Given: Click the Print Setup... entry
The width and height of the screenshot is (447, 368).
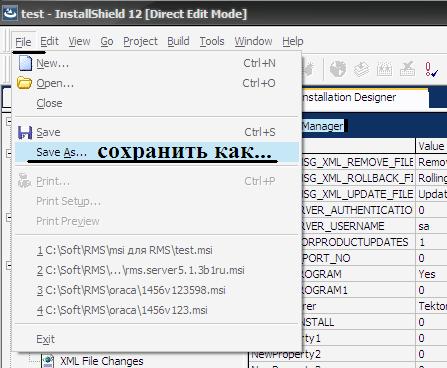Looking at the screenshot, I should point(157,201).
